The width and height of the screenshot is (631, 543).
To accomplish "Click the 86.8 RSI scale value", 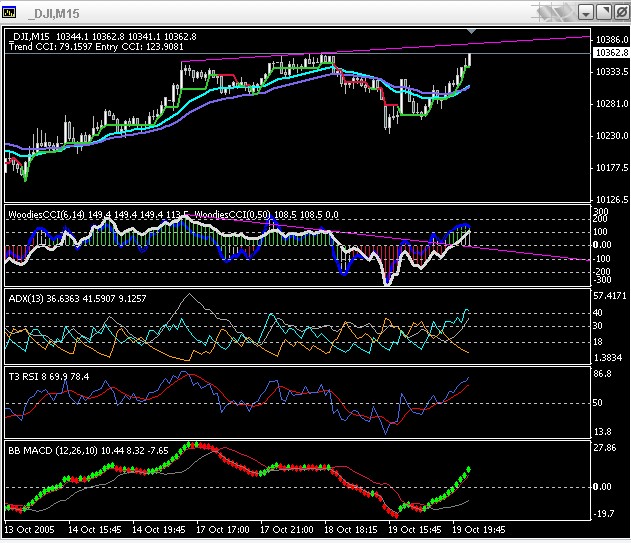I will tap(602, 374).
